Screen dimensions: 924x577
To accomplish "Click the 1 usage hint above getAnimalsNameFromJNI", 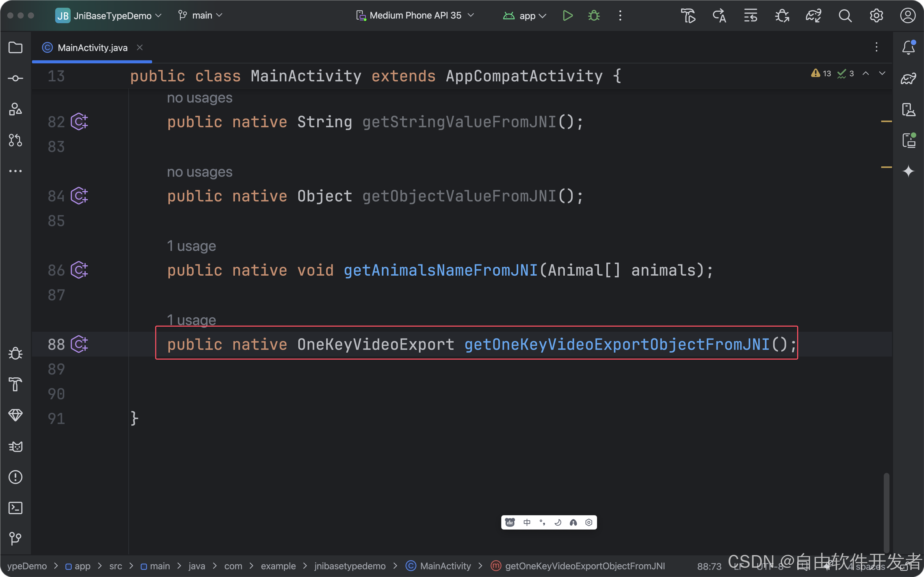I will (191, 246).
